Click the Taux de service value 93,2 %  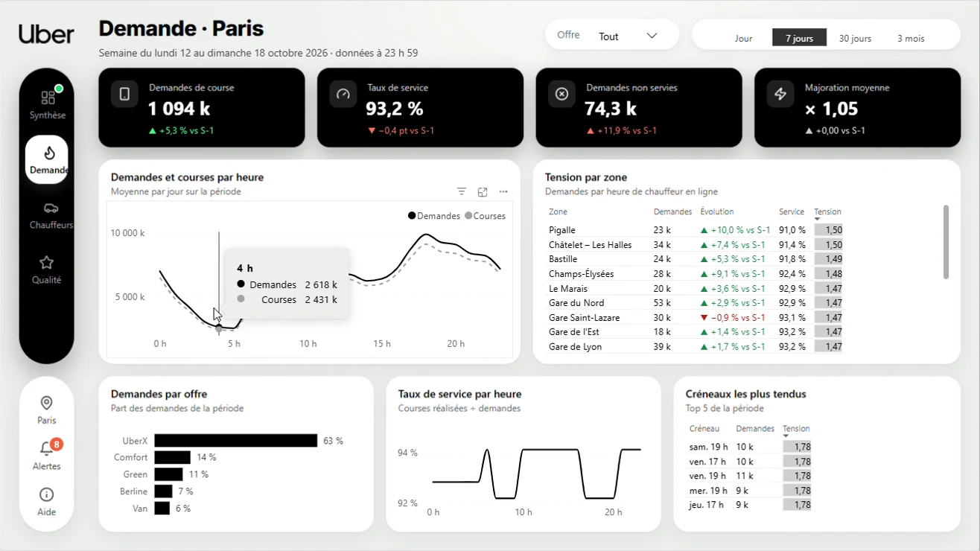click(x=394, y=109)
